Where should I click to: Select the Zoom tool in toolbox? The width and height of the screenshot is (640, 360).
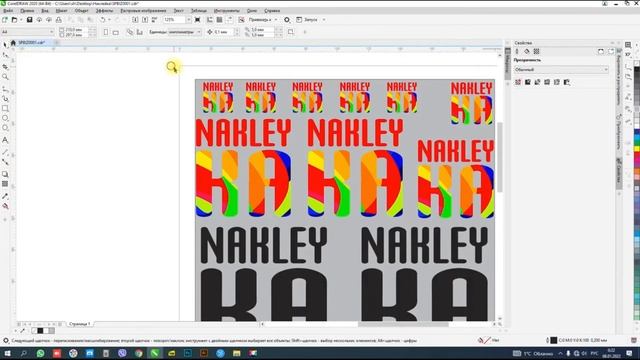(5, 77)
